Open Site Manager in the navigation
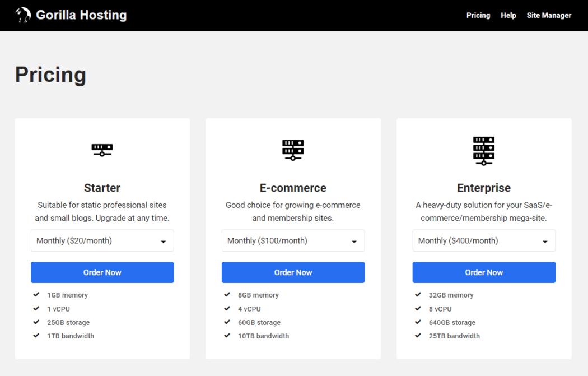Viewport: 588px width, 376px height. point(549,15)
